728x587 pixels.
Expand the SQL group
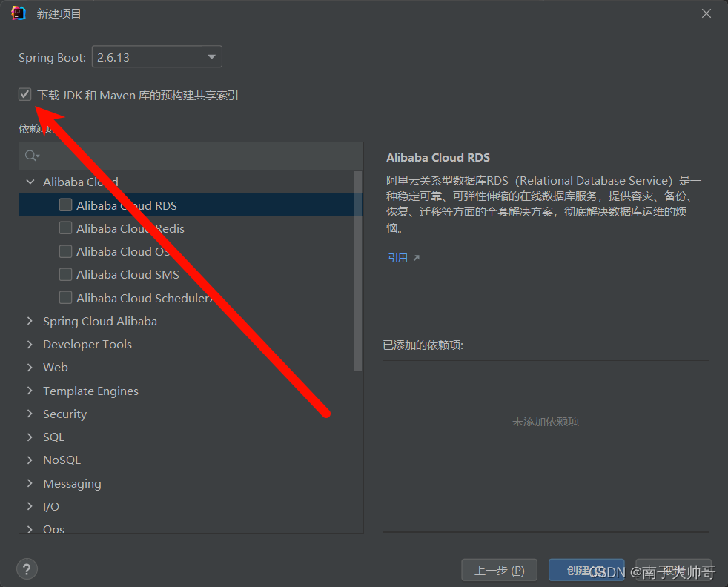30,437
